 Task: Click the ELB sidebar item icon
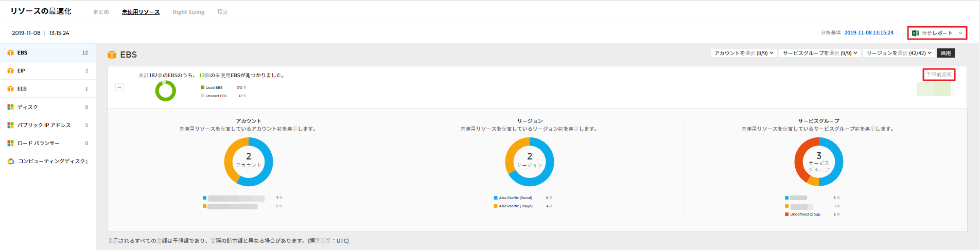point(10,89)
